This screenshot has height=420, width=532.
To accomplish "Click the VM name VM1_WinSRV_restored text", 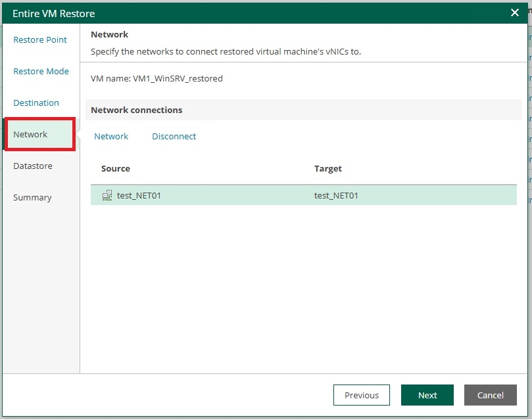I will [x=157, y=79].
